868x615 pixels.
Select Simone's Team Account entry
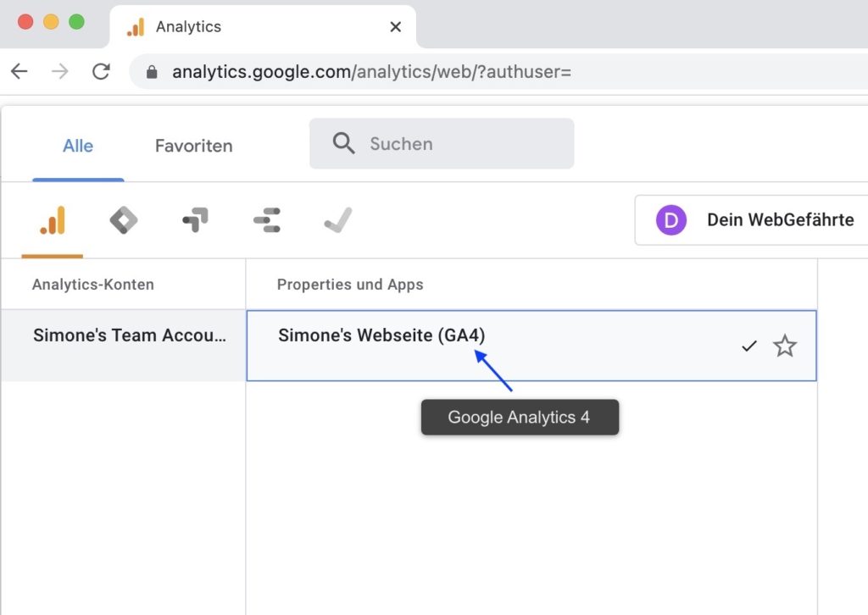(124, 345)
